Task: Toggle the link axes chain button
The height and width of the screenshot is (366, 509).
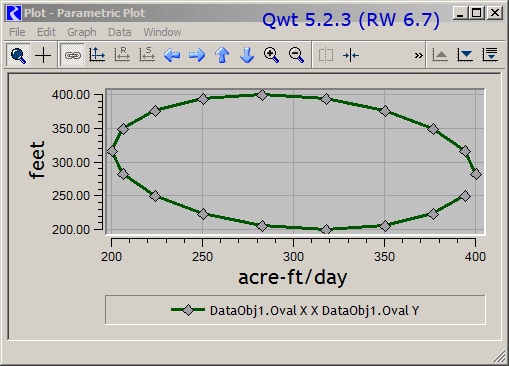Action: point(72,55)
